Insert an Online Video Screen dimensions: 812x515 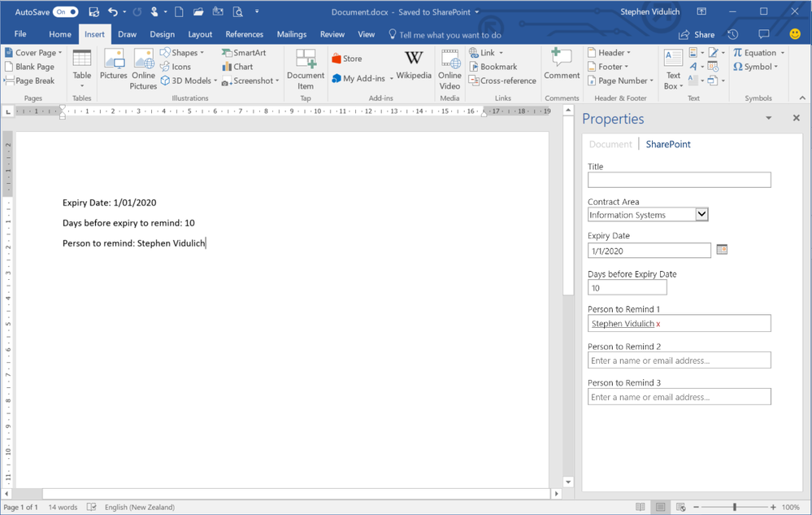tap(449, 67)
